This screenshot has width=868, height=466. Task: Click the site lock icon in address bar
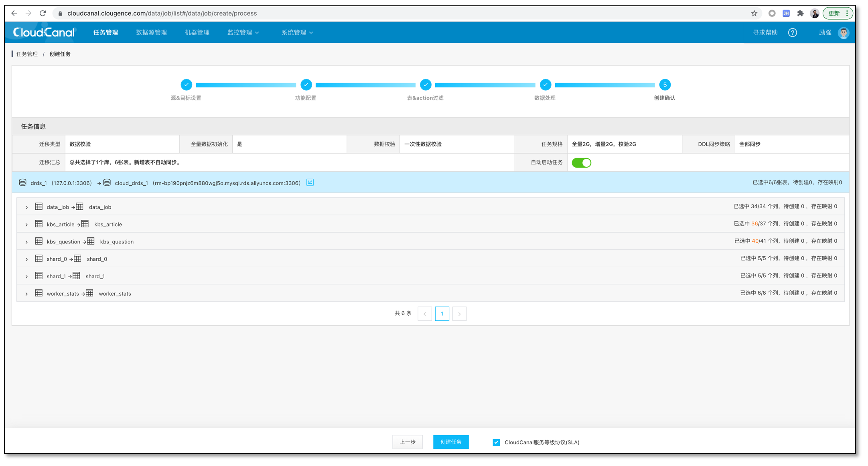click(x=60, y=13)
